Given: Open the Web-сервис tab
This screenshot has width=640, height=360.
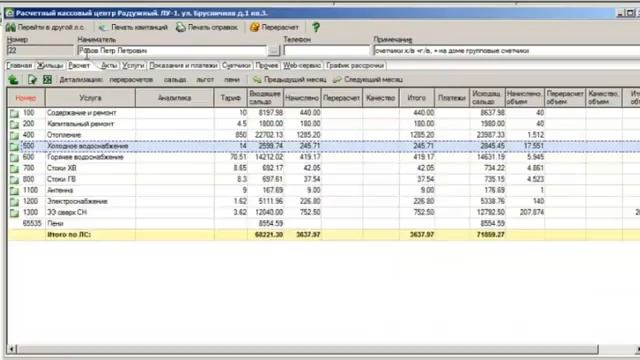Looking at the screenshot, I should [x=302, y=65].
